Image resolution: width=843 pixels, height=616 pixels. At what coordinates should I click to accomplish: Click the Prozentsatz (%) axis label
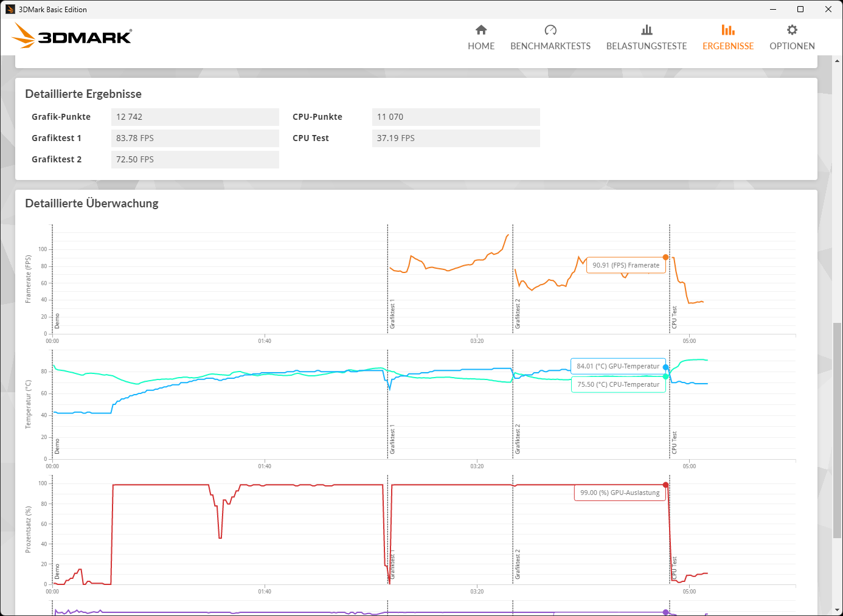[28, 530]
